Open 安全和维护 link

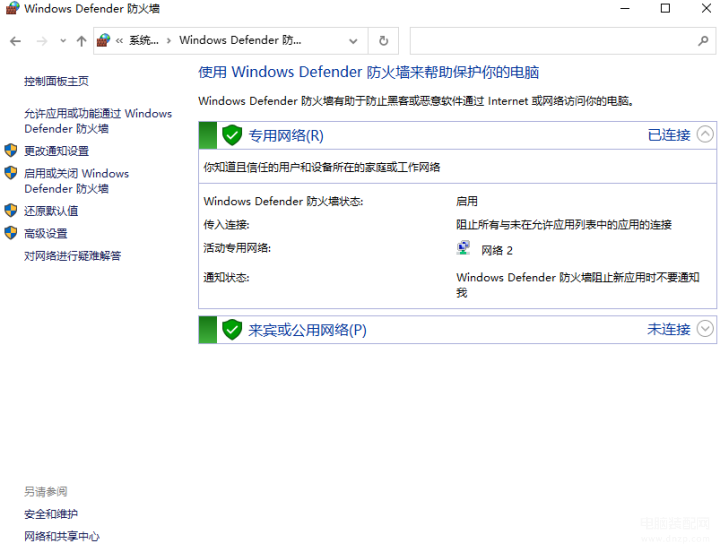pyautogui.click(x=51, y=514)
